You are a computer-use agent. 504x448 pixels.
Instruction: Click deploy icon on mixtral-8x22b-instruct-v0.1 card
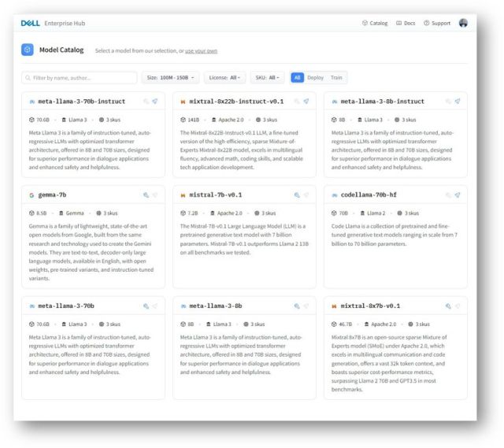click(306, 102)
